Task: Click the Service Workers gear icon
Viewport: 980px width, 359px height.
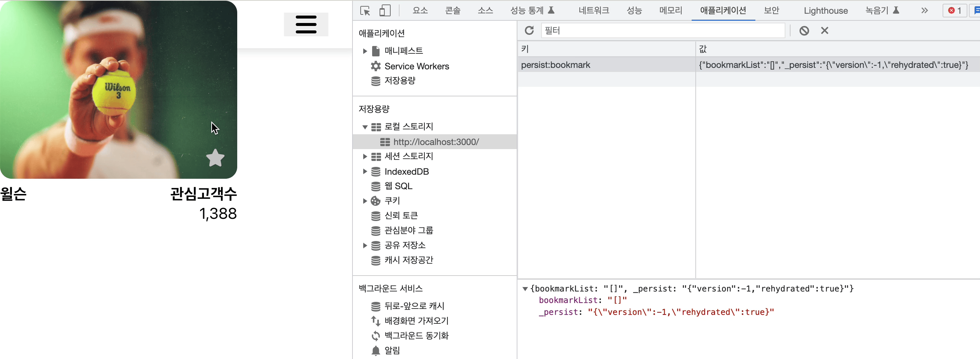Action: (x=375, y=66)
